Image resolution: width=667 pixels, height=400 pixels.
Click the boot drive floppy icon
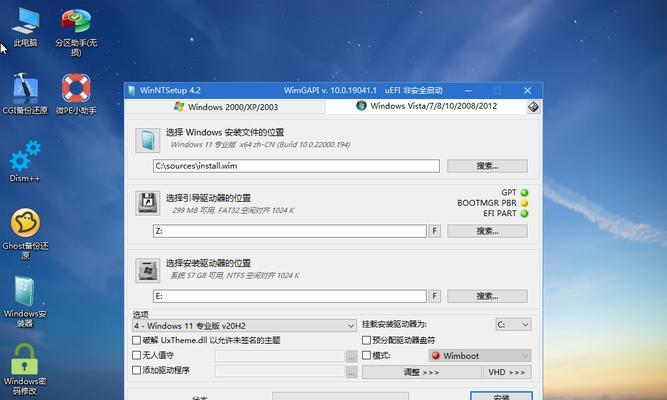tap(148, 203)
